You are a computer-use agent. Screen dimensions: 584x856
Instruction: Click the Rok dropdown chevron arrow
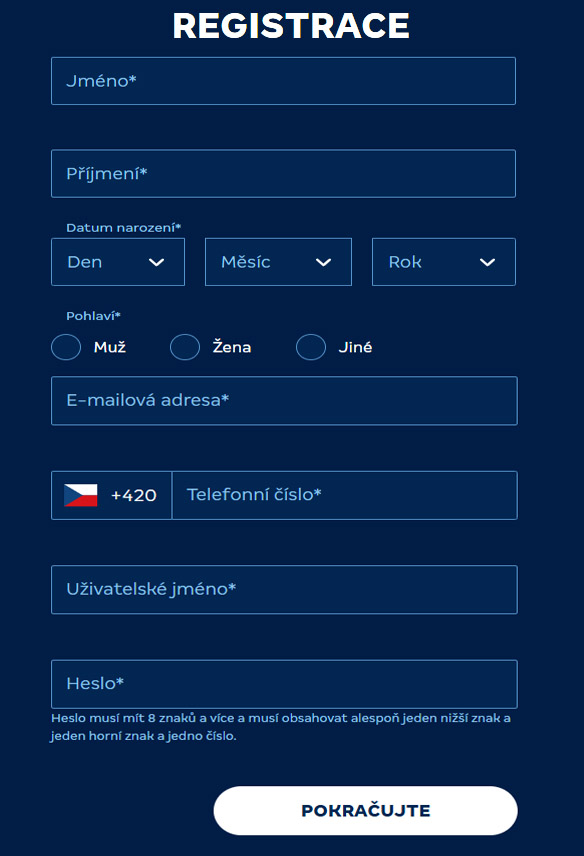click(x=487, y=263)
